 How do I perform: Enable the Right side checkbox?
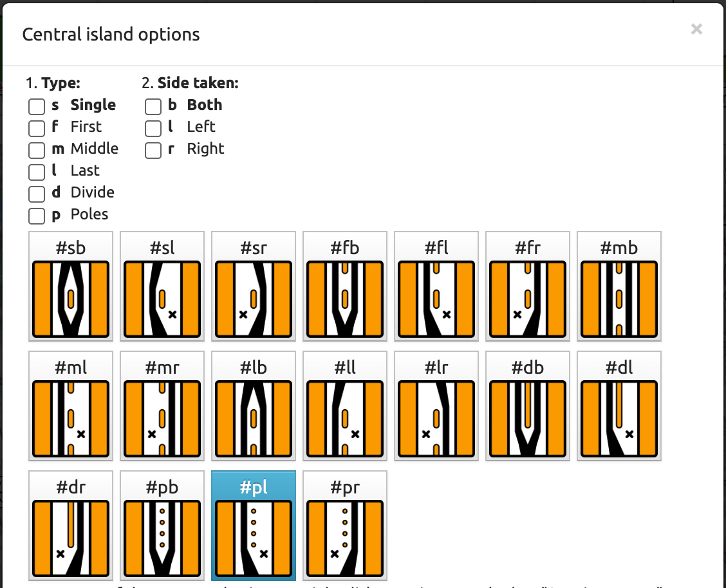153,150
